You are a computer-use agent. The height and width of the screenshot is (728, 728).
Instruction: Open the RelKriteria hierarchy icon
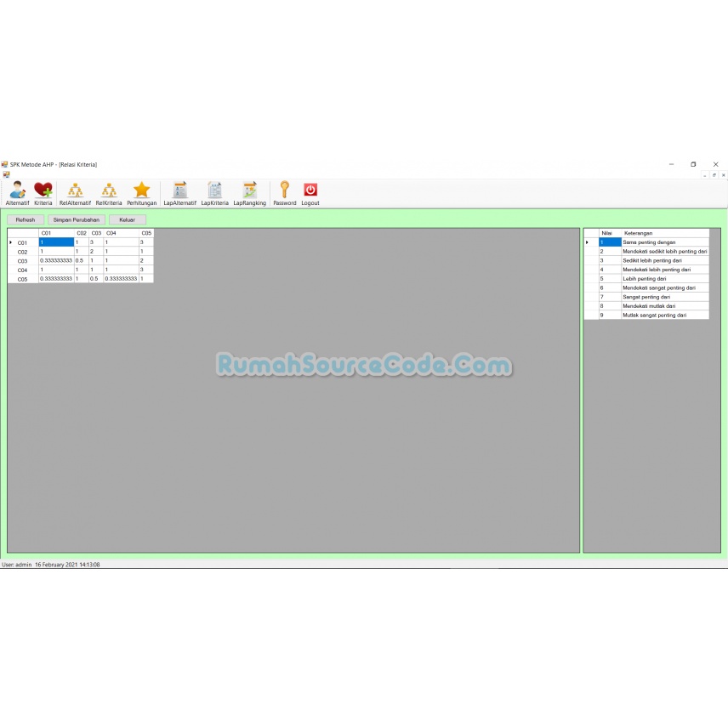pos(109,193)
